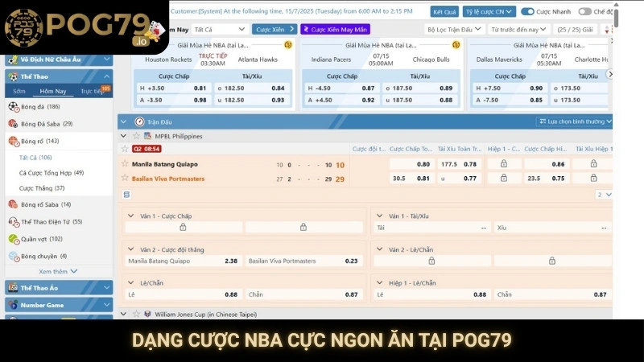This screenshot has width=644, height=362.
Task: Click the Quần vợt tennis ball icon
Action: tap(14, 239)
